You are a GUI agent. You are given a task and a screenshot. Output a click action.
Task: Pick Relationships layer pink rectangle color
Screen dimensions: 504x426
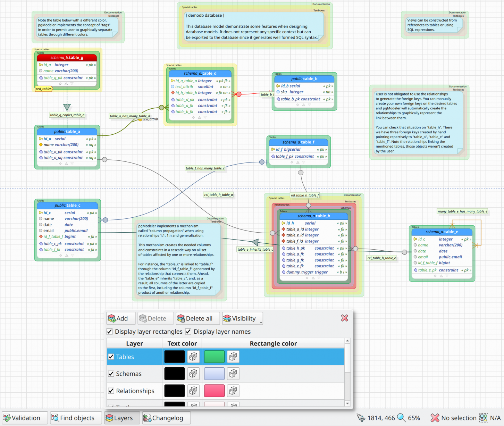click(214, 391)
